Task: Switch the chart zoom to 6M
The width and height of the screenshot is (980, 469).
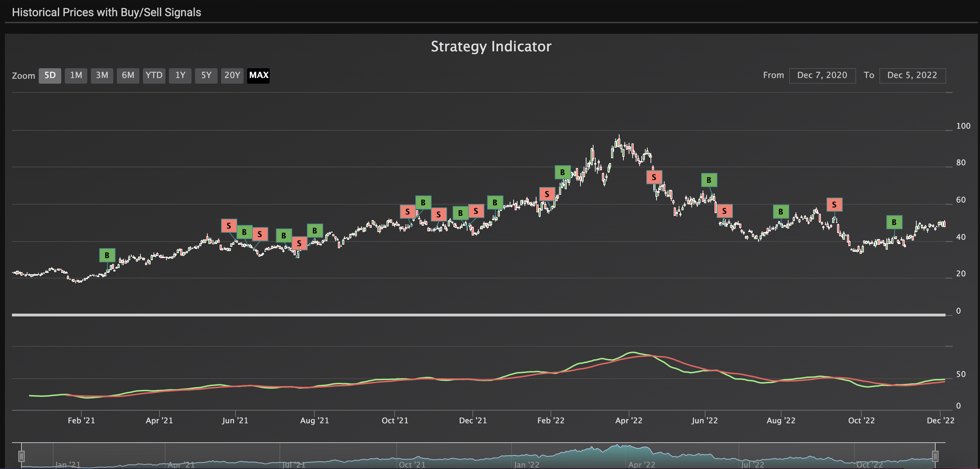Action: click(128, 75)
